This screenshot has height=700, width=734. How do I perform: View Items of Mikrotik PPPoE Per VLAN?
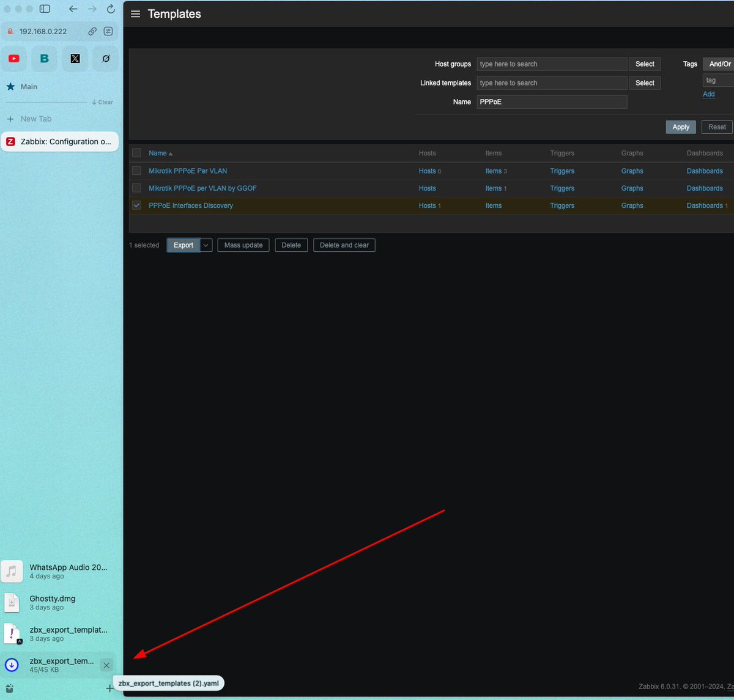(x=493, y=171)
